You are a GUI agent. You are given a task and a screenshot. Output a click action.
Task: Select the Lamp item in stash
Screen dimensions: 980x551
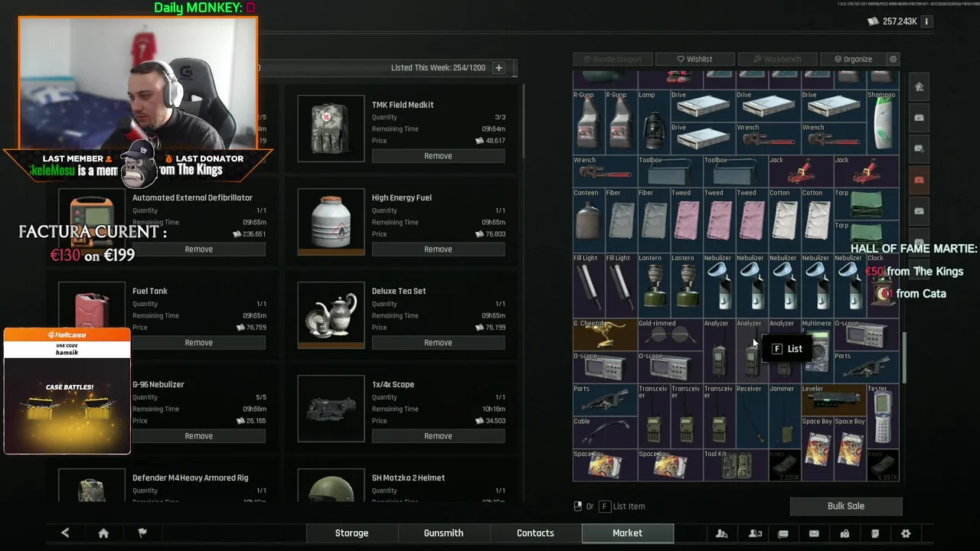tap(654, 121)
